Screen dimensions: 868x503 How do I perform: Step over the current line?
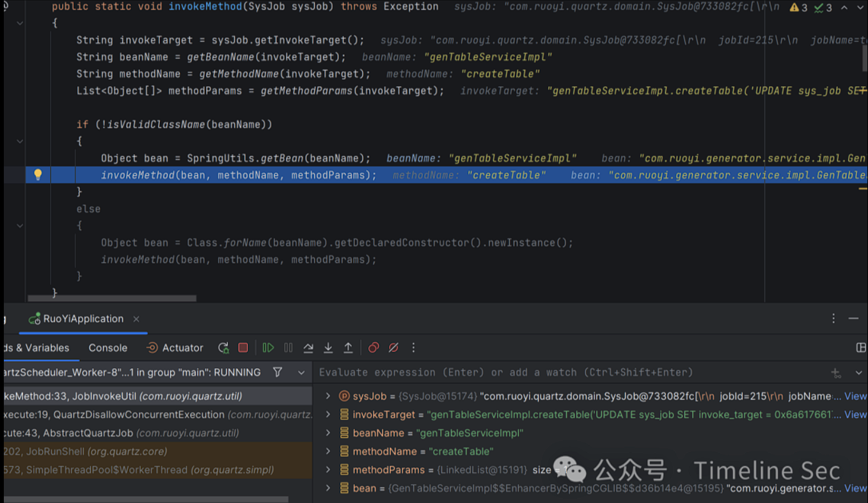click(x=308, y=348)
